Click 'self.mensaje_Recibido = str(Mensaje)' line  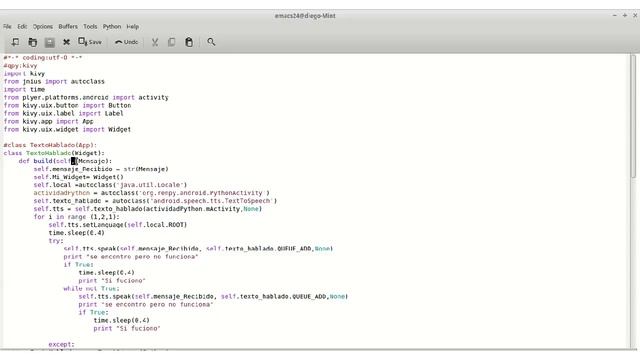click(101, 169)
